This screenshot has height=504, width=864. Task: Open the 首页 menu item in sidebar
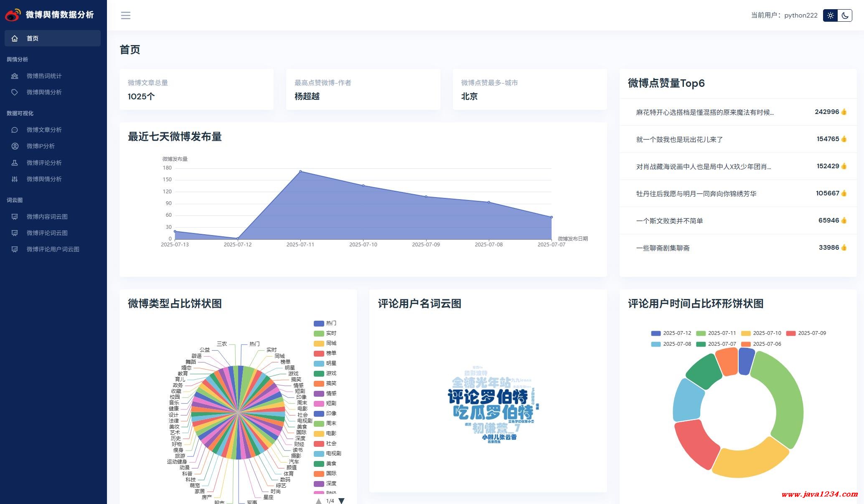click(x=32, y=38)
